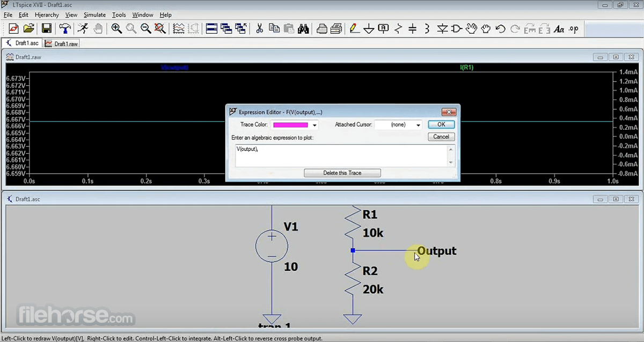The height and width of the screenshot is (342, 644).
Task: Select the Inductor component tool
Action: coord(427,28)
